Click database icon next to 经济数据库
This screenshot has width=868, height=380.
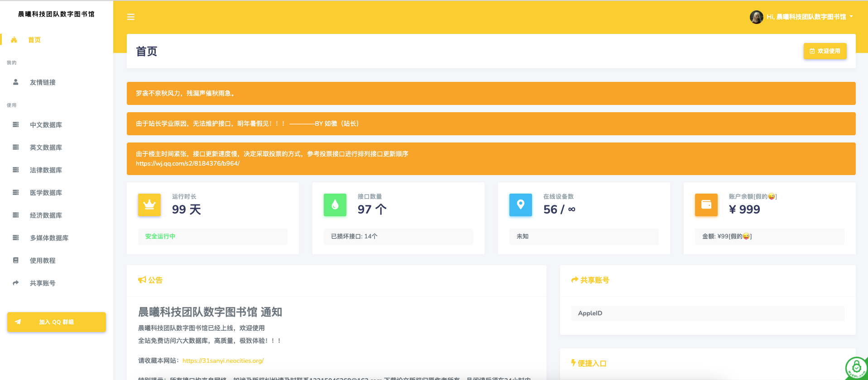[x=16, y=215]
